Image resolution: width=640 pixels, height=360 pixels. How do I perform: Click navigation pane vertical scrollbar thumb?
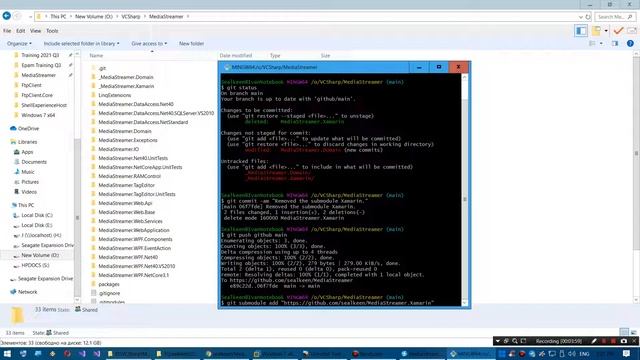click(77, 218)
